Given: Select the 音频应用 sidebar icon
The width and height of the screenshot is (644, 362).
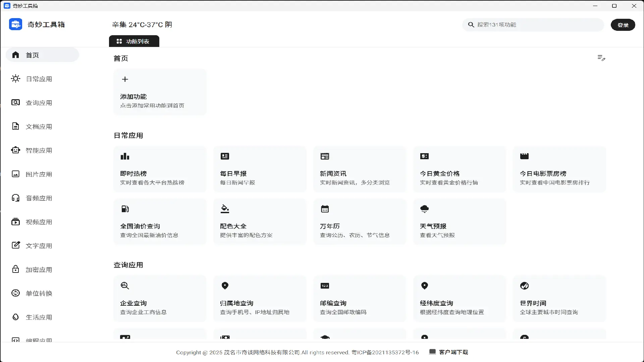Looking at the screenshot, I should coord(16,198).
